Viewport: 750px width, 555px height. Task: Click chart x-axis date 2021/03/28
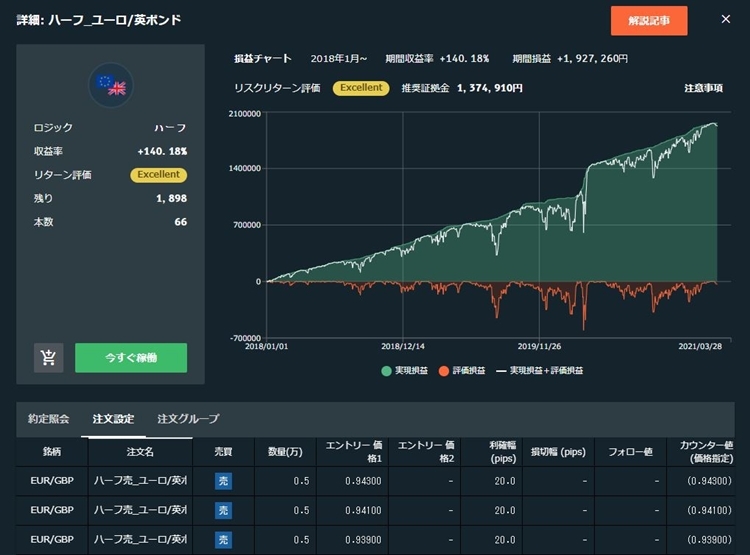point(700,346)
